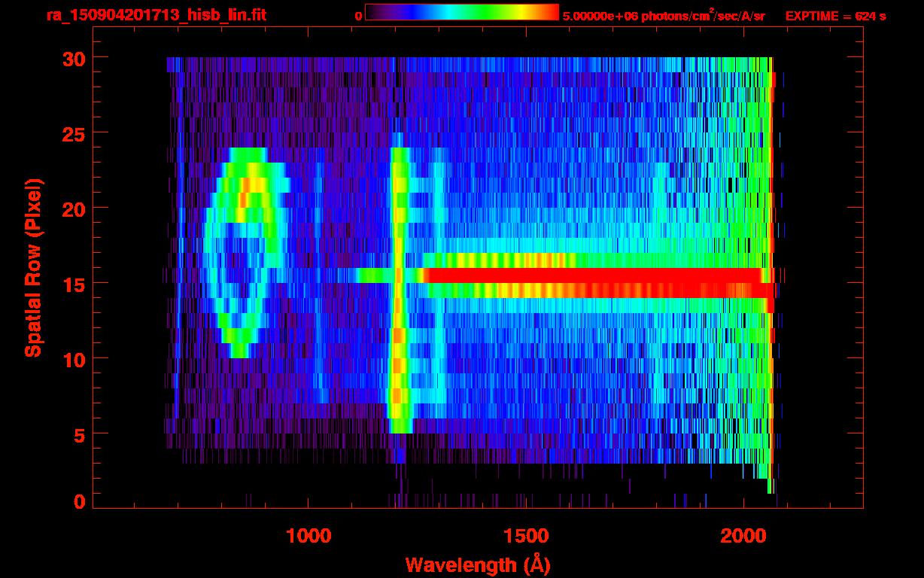Click the spatial row 5 tick label

[x=78, y=434]
